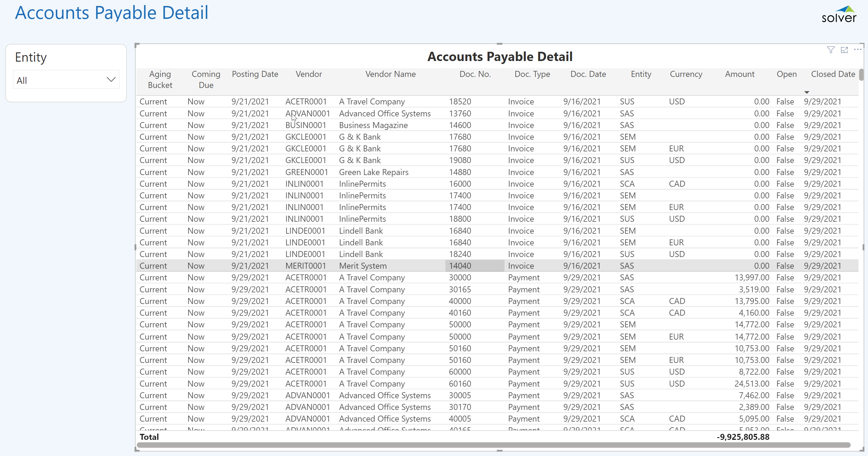Select the Doc. No. 14040 cell

pyautogui.click(x=474, y=266)
